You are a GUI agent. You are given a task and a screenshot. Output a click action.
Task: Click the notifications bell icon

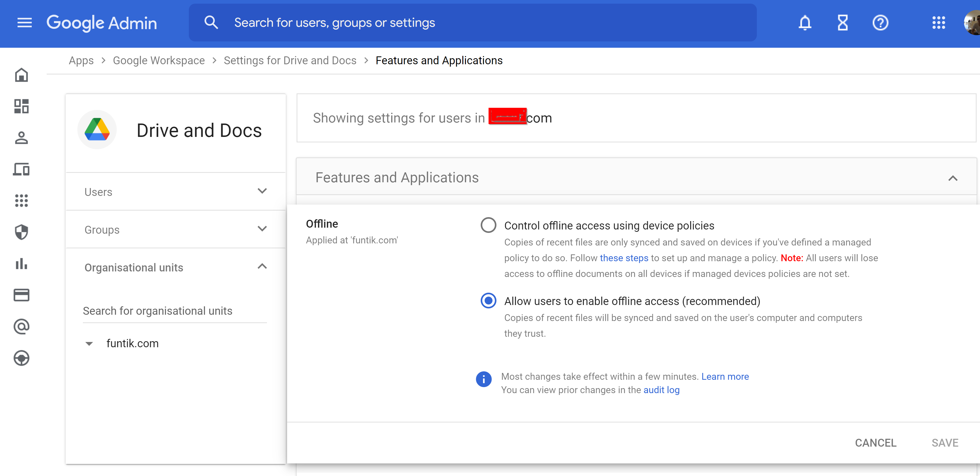click(x=805, y=23)
